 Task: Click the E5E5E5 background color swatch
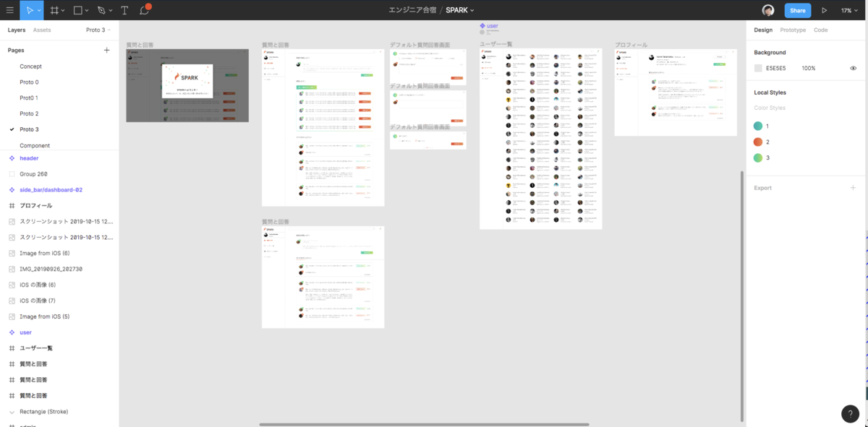coord(758,68)
